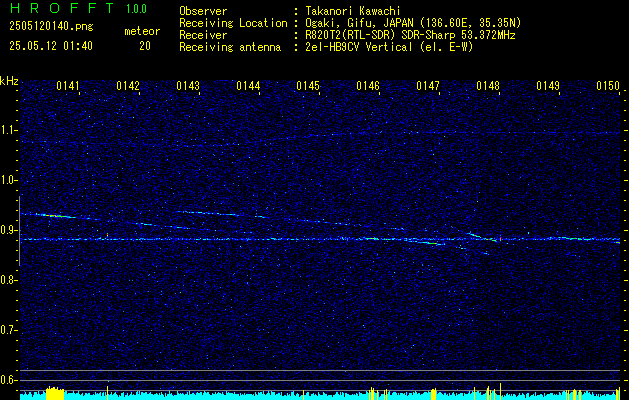Click the Observer field label
The image size is (629, 400).
pos(203,12)
